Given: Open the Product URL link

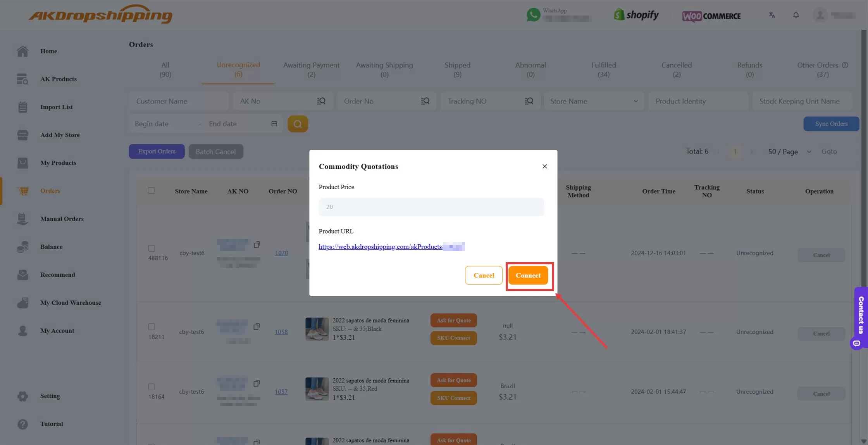Looking at the screenshot, I should pyautogui.click(x=381, y=247).
